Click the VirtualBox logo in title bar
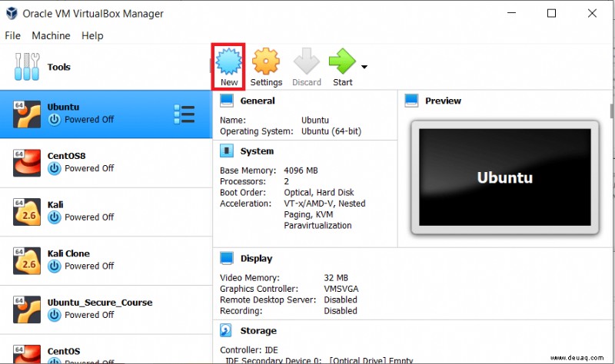The image size is (615, 364). click(x=12, y=13)
